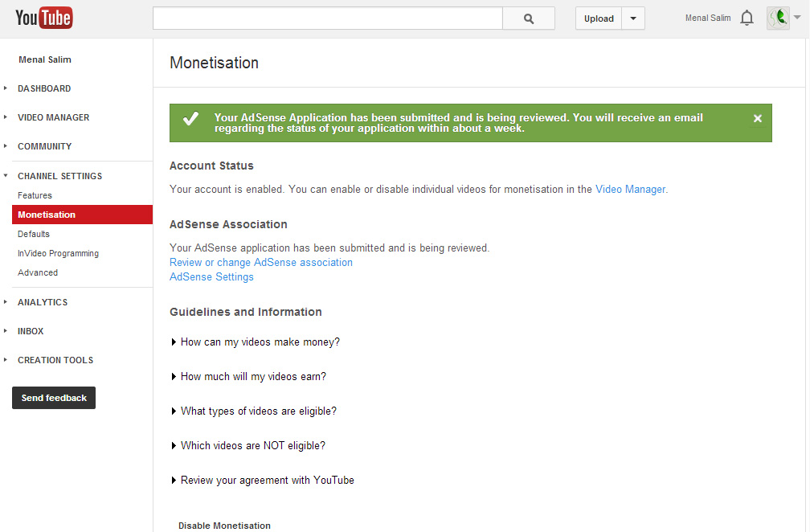Expand Which videos are NOT eligible?
This screenshot has height=532, width=810.
248,446
